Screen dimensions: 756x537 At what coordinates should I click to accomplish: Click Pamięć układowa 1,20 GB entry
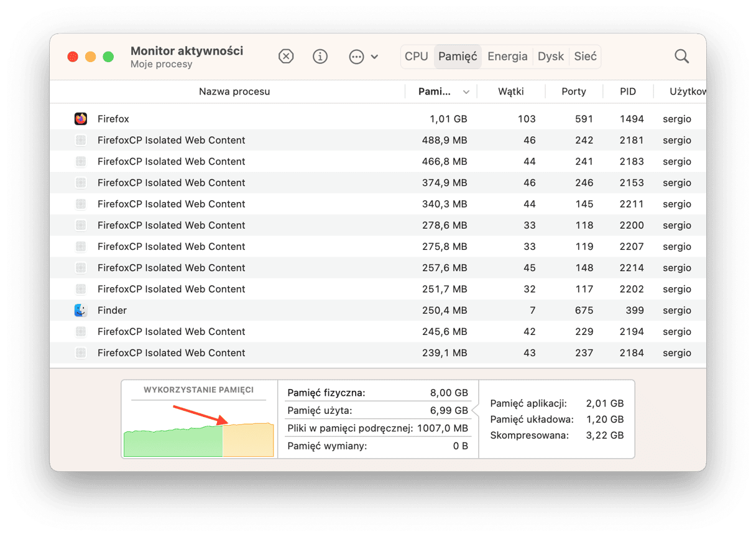(x=556, y=420)
